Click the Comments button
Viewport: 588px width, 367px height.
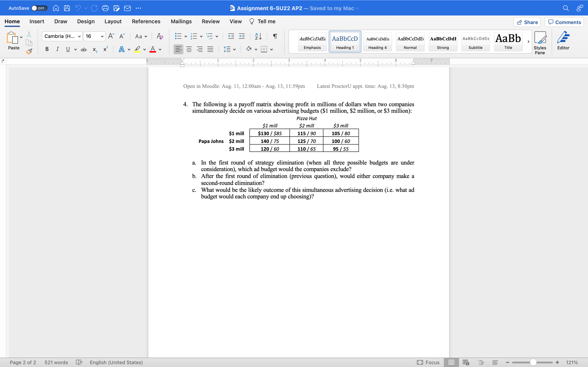[564, 22]
